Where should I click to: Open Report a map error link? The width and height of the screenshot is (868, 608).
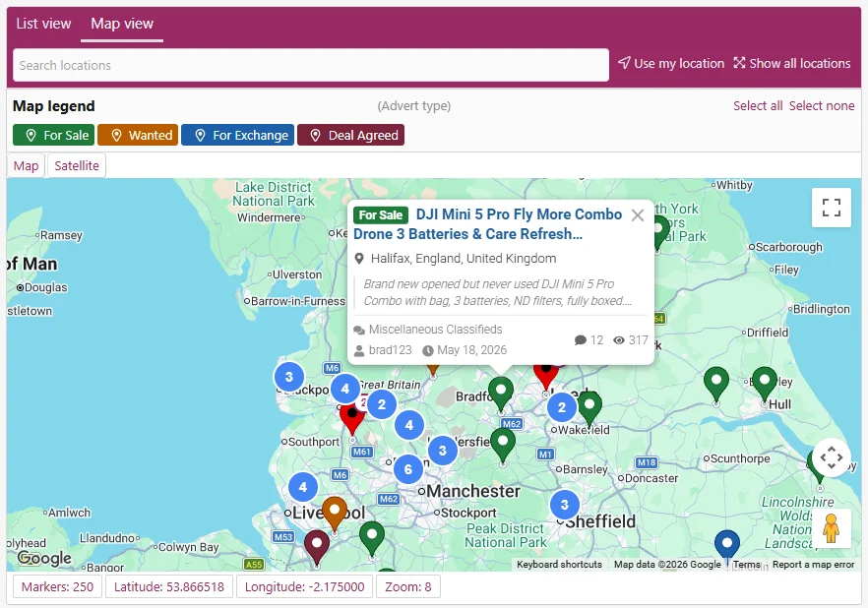click(813, 565)
